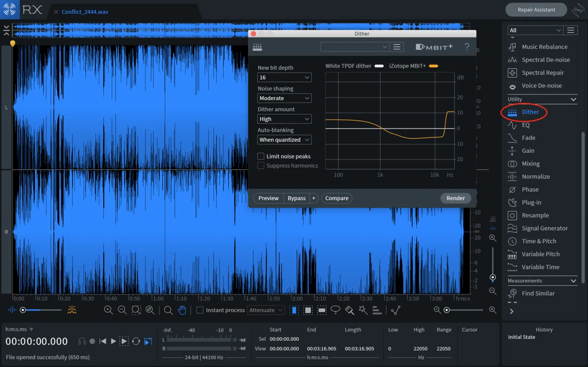Open the Gain module

[521, 151]
